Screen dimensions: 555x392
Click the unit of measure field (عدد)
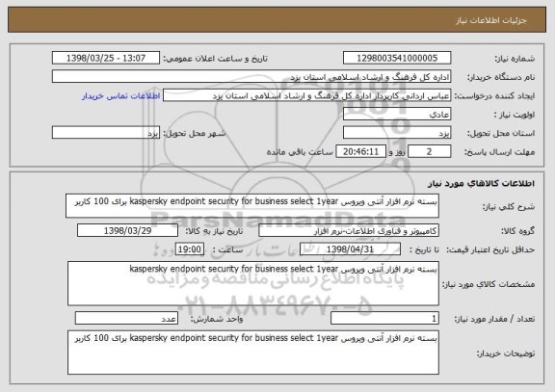point(126,319)
